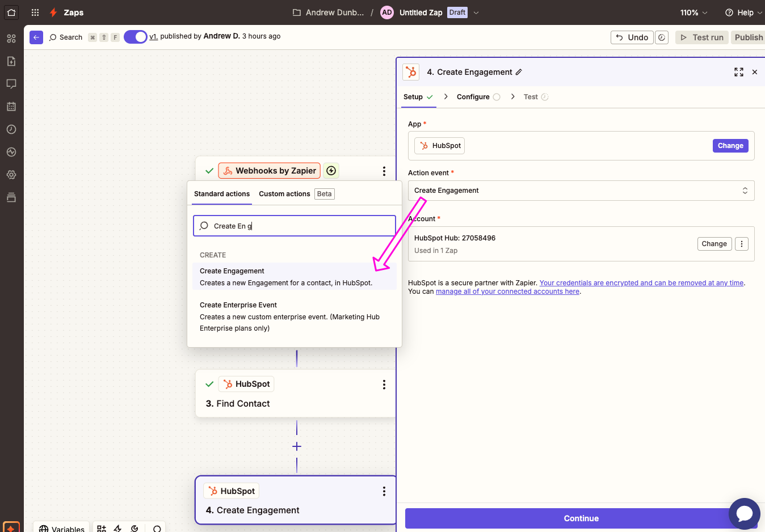Click the HubSpot logo in panel header
This screenshot has width=765, height=532.
pos(411,72)
